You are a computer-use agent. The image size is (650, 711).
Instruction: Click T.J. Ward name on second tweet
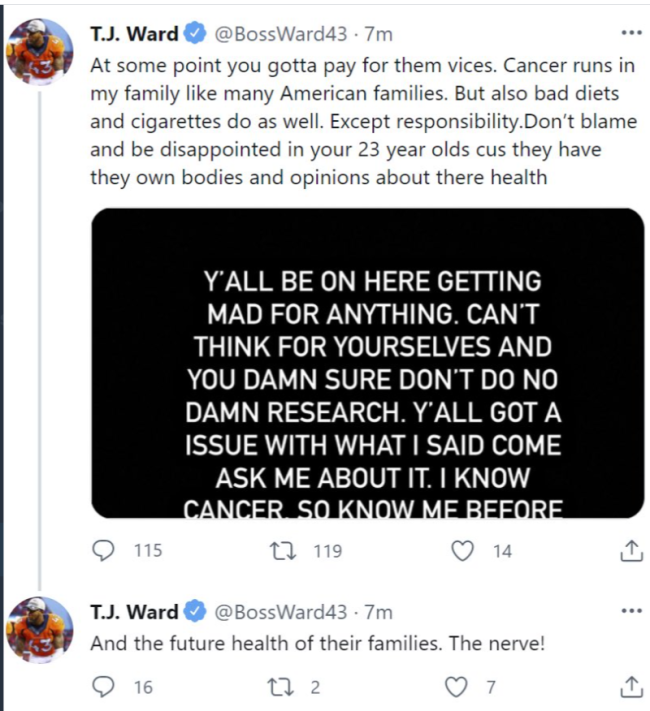(x=134, y=612)
